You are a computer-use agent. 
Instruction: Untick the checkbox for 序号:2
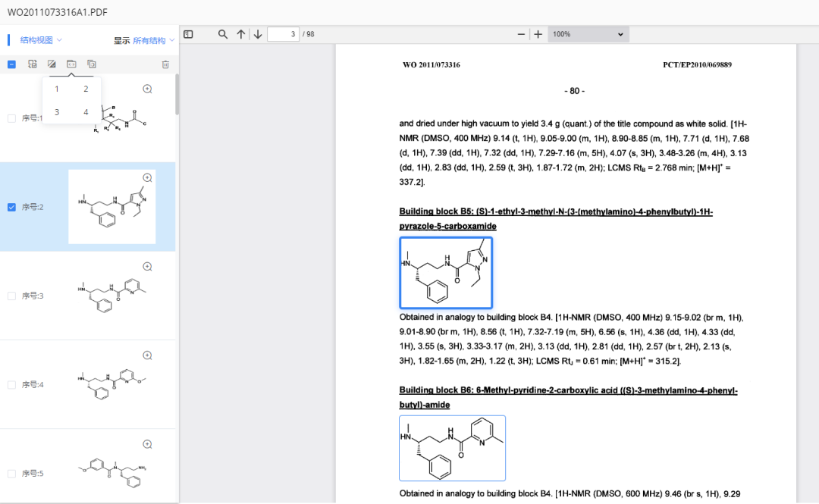(x=11, y=208)
